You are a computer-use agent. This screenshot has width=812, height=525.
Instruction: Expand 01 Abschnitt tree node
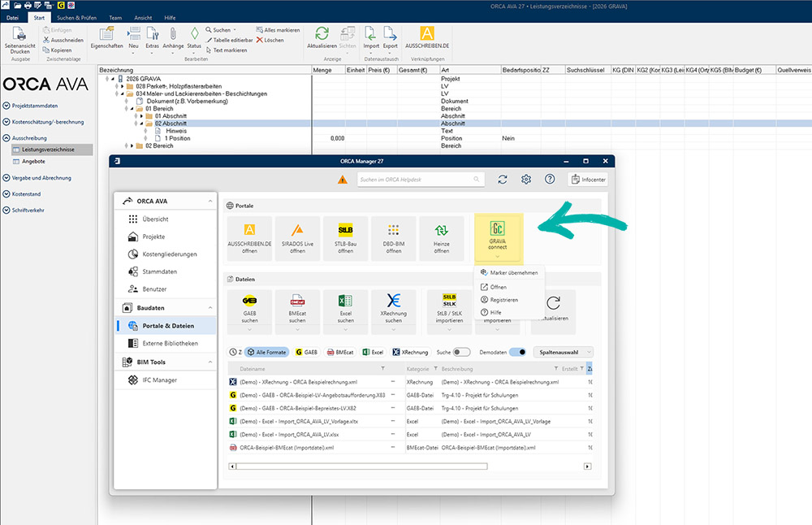point(141,116)
